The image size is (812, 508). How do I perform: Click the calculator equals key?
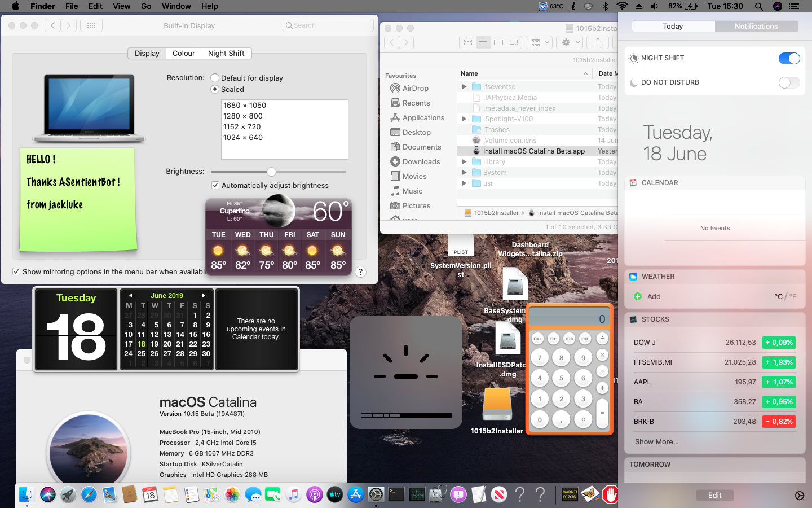[x=602, y=413]
